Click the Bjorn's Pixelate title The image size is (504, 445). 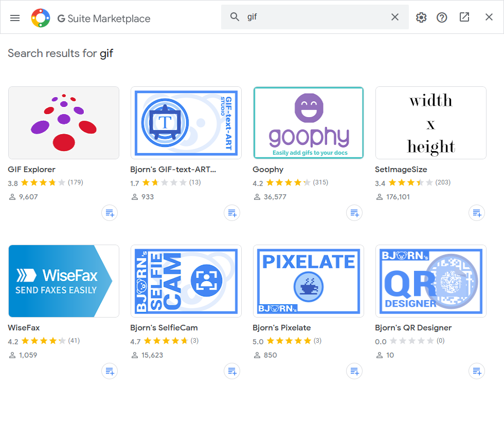click(282, 328)
